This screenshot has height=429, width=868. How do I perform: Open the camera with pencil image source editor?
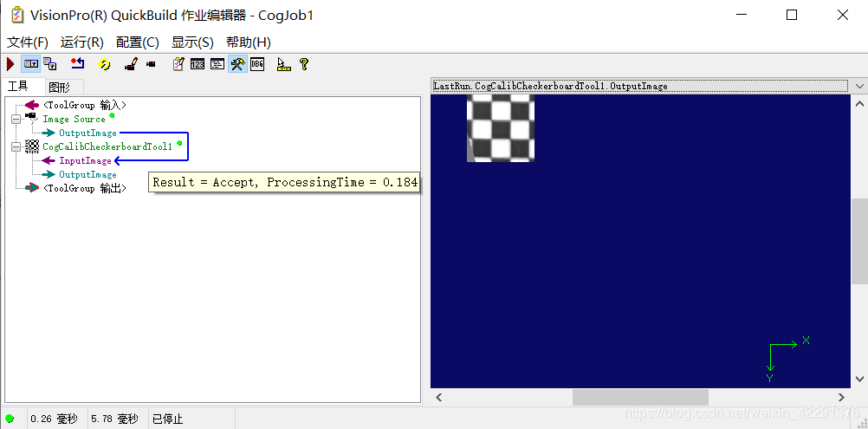pyautogui.click(x=131, y=64)
